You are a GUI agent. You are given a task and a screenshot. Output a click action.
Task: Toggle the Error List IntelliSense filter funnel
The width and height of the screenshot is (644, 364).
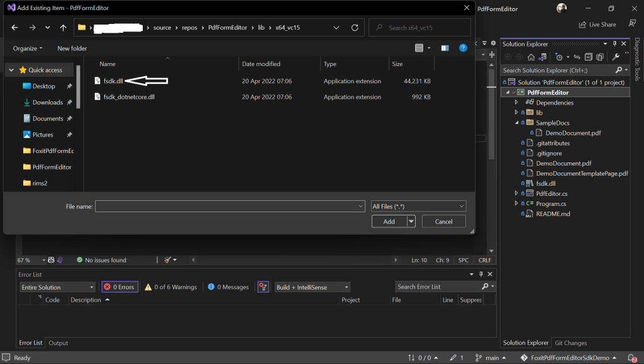click(x=263, y=287)
